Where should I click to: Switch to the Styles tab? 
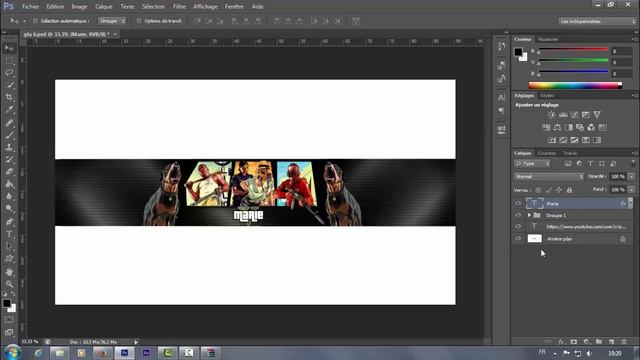pyautogui.click(x=547, y=96)
